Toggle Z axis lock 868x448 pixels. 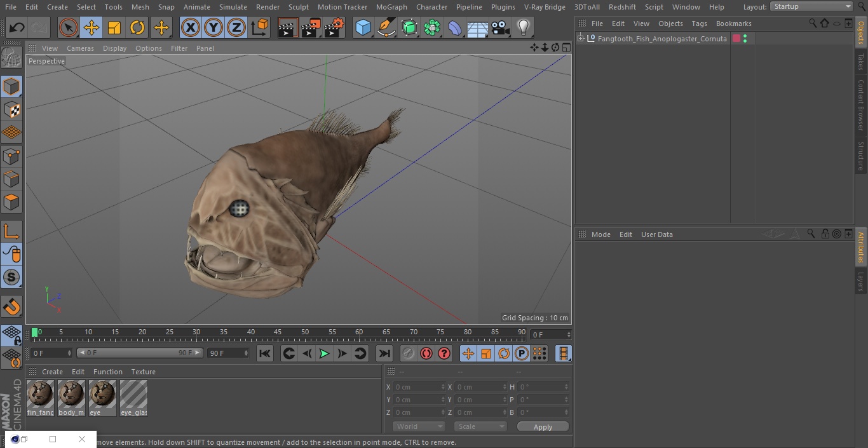[x=236, y=27]
